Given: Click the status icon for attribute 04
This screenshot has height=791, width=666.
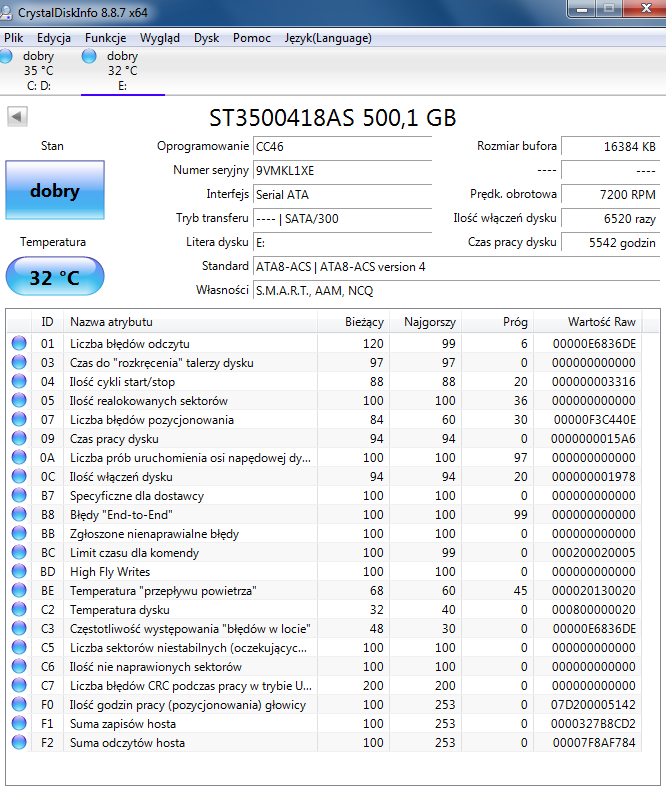Looking at the screenshot, I should [19, 381].
